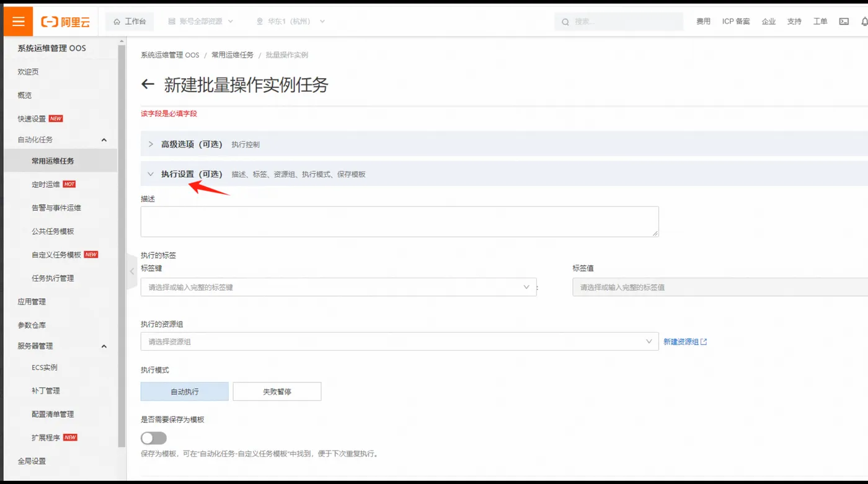This screenshot has height=484, width=868.
Task: Click the 新建资源组 link
Action: 685,342
